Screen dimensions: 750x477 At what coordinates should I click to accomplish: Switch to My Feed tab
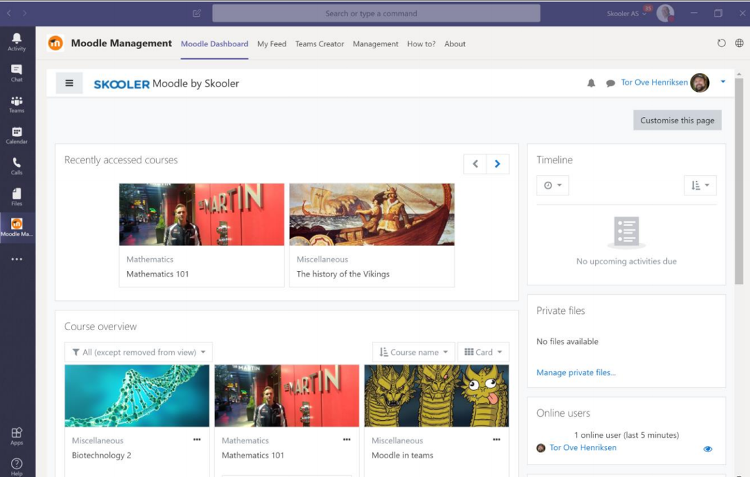[x=272, y=44]
